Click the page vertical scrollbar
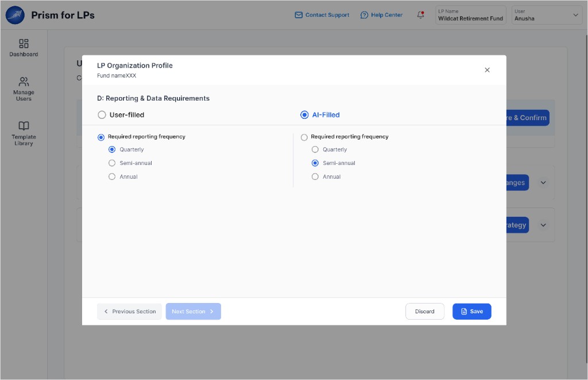Viewport: 588px width, 380px height. point(586,199)
